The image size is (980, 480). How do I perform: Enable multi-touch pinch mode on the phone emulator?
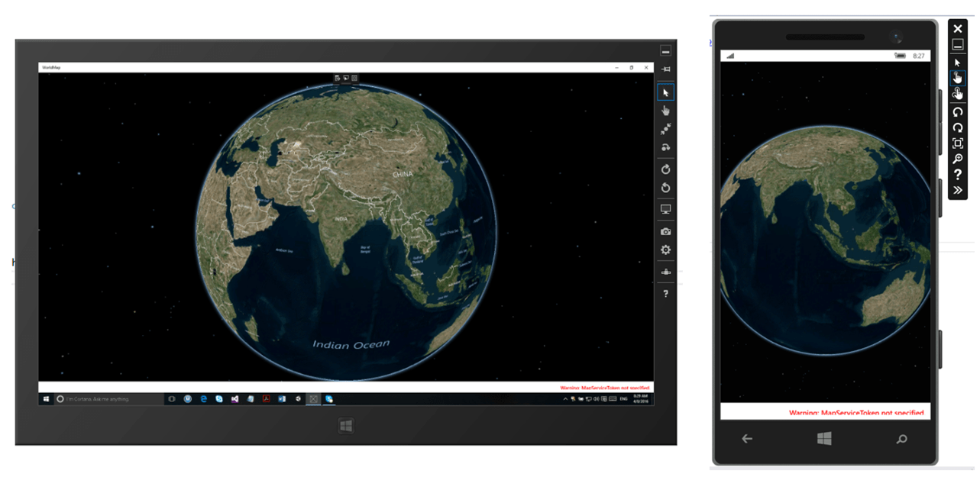pos(957,92)
